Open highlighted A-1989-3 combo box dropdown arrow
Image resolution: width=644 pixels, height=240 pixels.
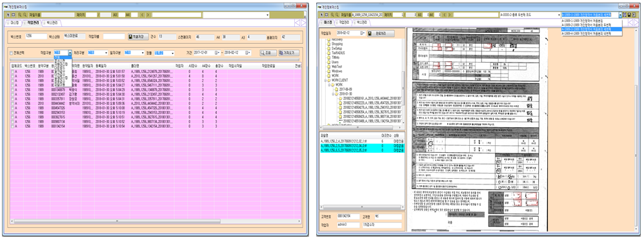point(621,14)
